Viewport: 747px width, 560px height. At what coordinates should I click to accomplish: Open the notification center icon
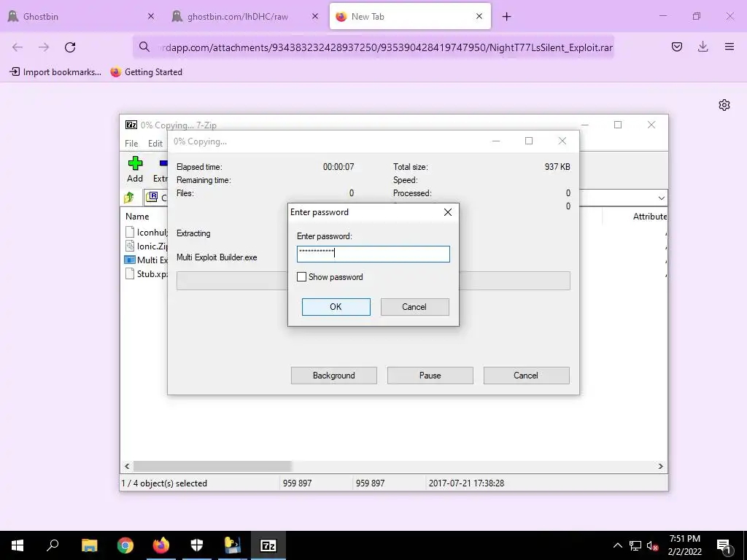tap(724, 545)
